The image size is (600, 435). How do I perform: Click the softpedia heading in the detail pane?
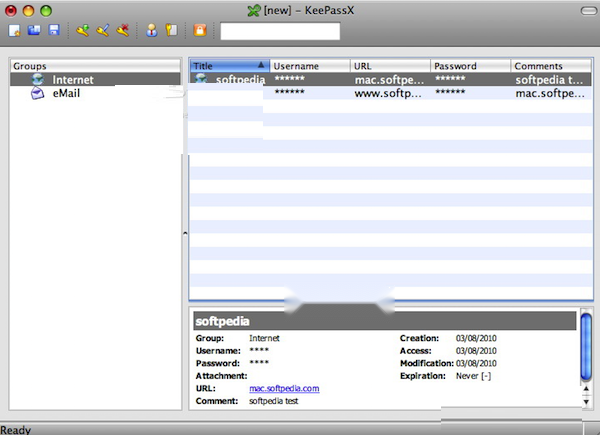(x=222, y=321)
